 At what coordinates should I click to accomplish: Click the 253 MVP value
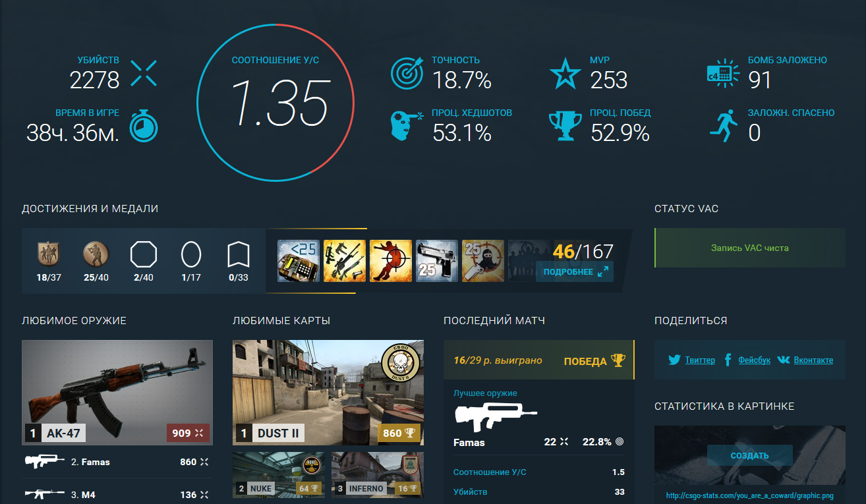click(609, 80)
